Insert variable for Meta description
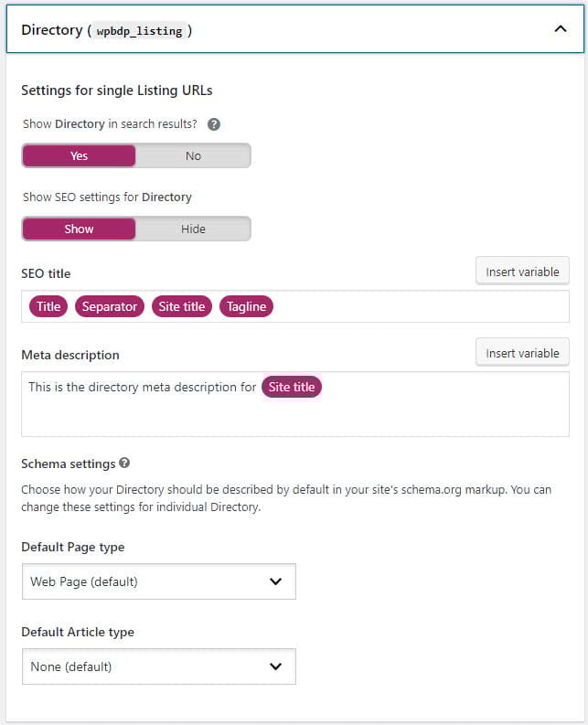The height and width of the screenshot is (725, 588). pyautogui.click(x=522, y=353)
